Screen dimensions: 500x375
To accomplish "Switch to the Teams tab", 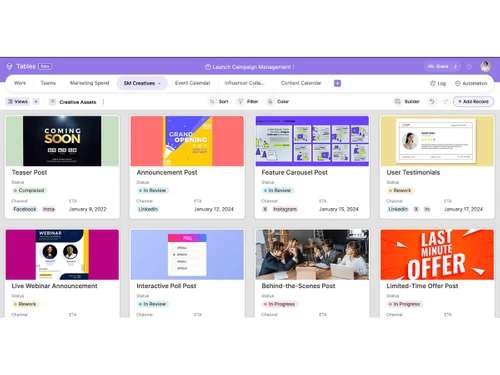I will (x=48, y=83).
